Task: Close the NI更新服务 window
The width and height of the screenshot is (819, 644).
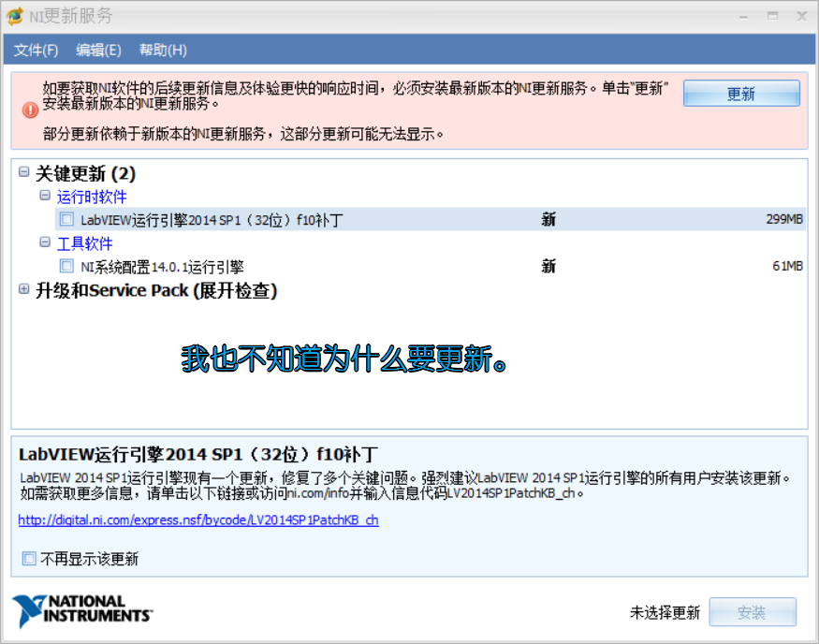Action: 802,17
